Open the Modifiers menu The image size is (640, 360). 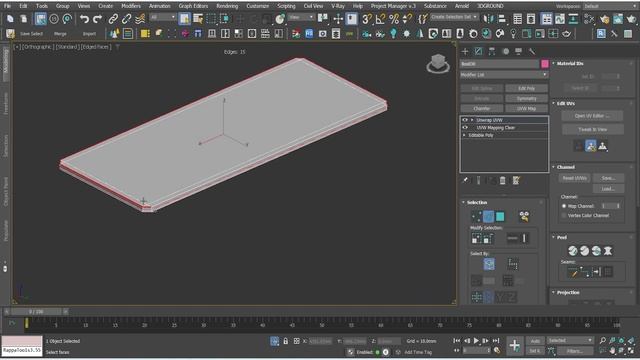[x=131, y=6]
